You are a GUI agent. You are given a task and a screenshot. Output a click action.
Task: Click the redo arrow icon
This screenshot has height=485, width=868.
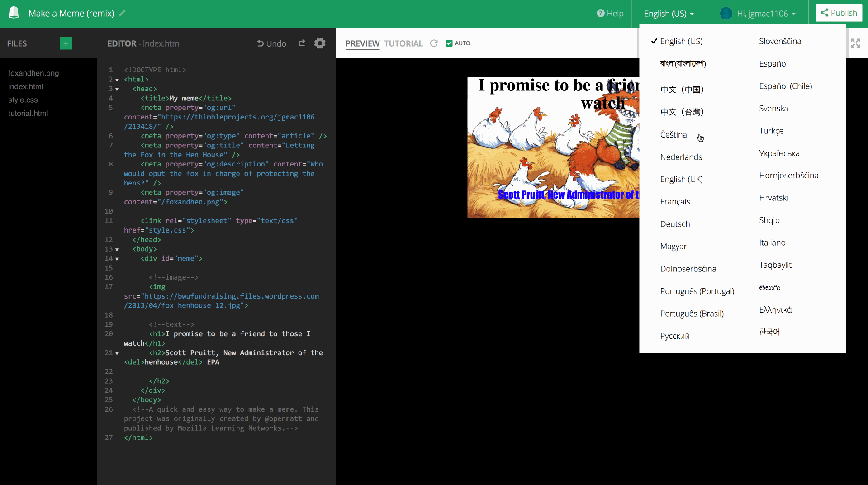pos(302,43)
